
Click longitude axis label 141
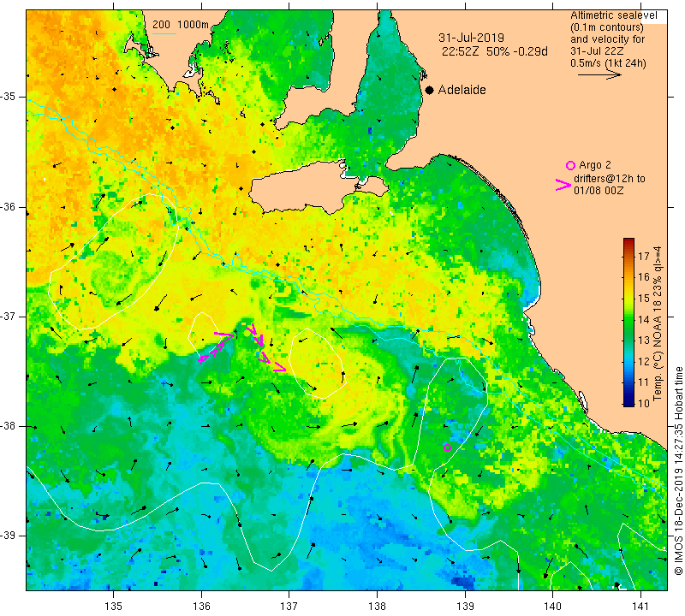(x=640, y=607)
